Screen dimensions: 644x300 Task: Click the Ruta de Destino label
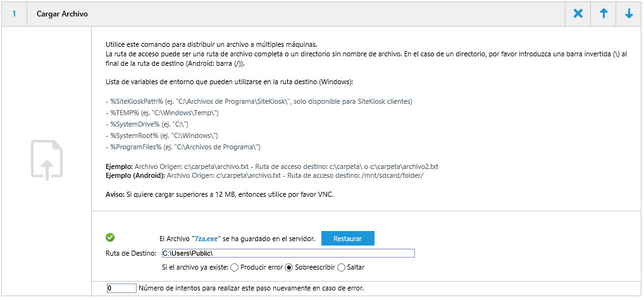pyautogui.click(x=132, y=253)
